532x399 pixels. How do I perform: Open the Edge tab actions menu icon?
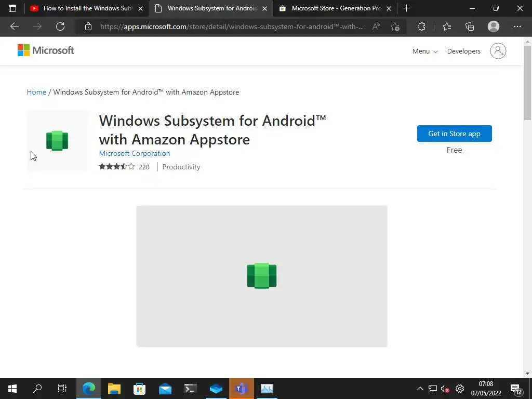pos(12,8)
